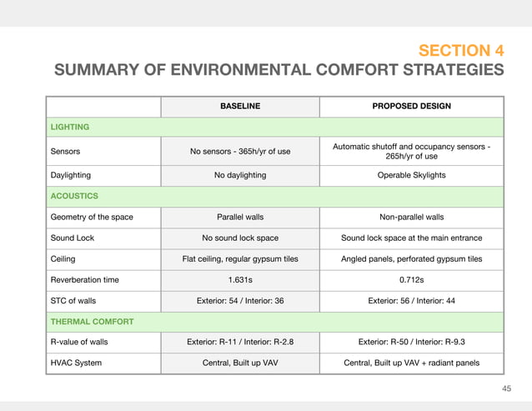The height and width of the screenshot is (411, 532).
Task: Select 'Central, Built up VAV + radiant panels'
Action: 412,363
